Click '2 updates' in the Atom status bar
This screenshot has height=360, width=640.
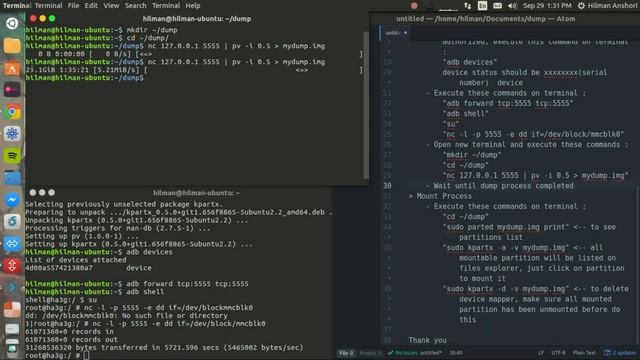620,353
